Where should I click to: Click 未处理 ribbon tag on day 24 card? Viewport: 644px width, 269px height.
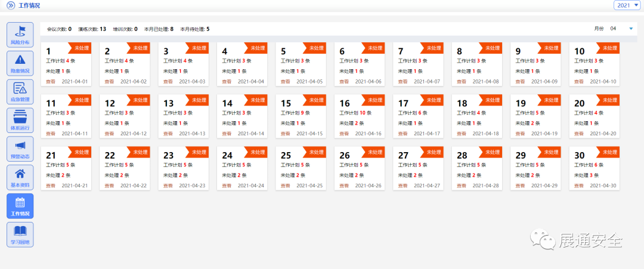click(255, 152)
